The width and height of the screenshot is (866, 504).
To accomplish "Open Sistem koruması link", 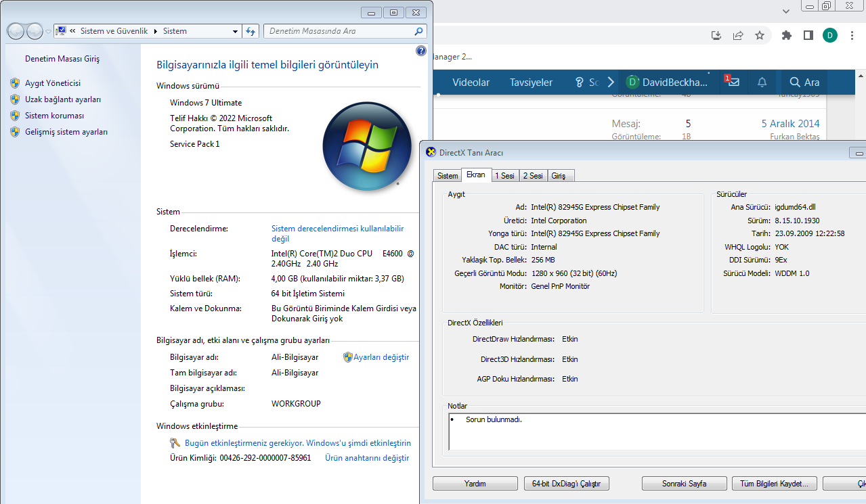I will click(54, 116).
